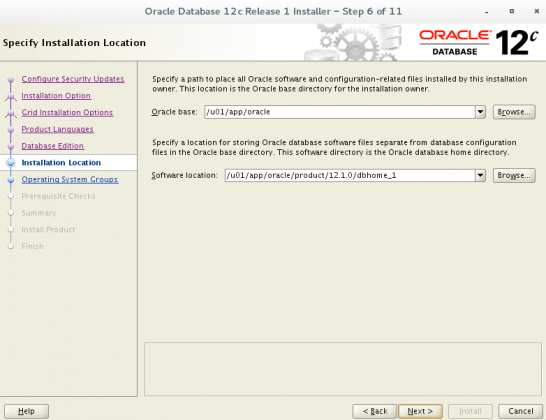Proceed with the Next button

(420, 411)
